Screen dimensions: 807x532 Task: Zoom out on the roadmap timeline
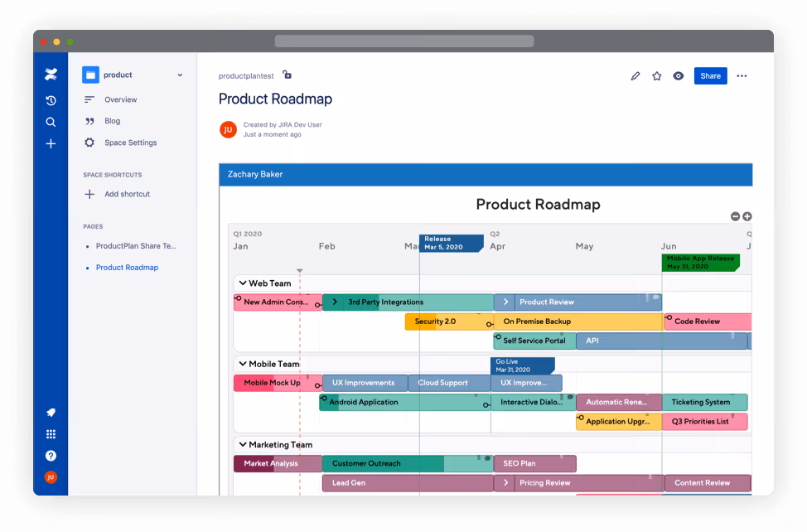(x=734, y=216)
